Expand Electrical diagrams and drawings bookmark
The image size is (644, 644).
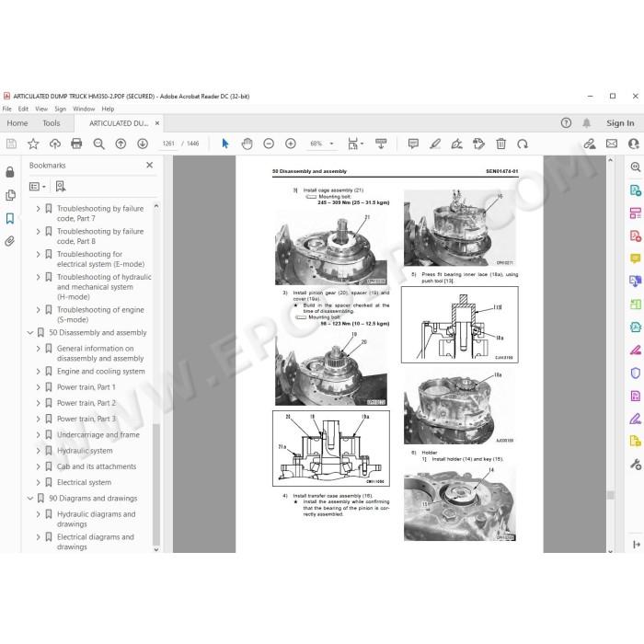pyautogui.click(x=39, y=536)
